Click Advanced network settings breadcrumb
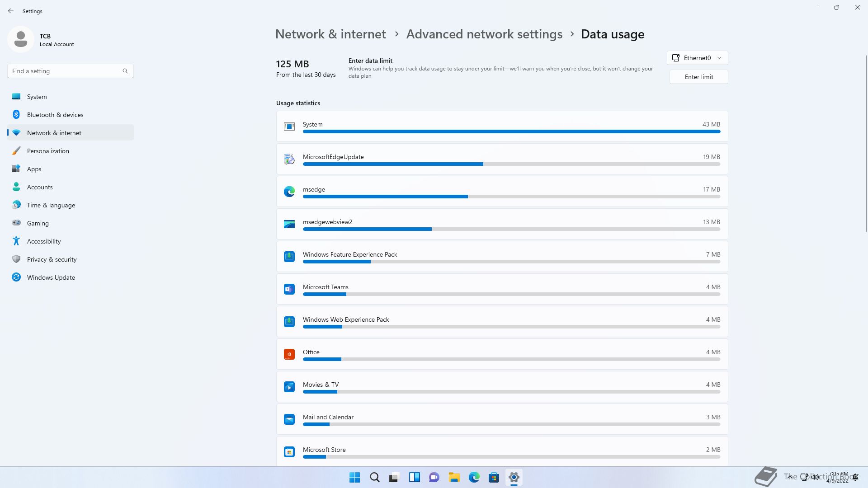The image size is (868, 488). (484, 34)
